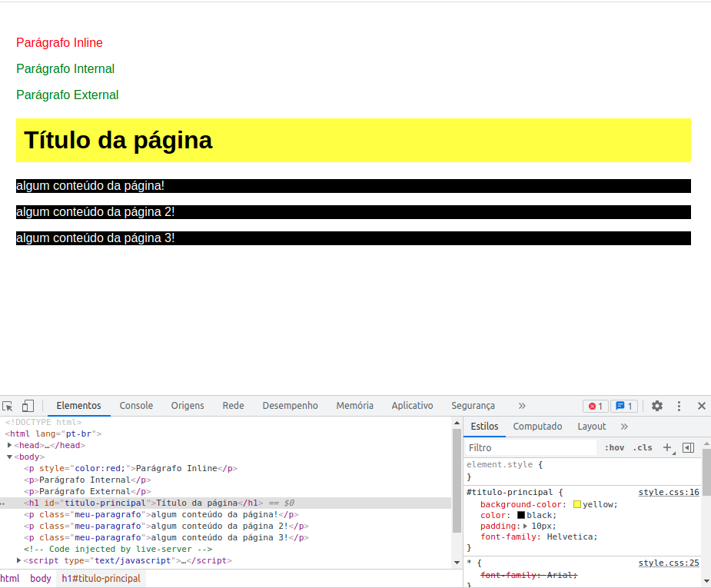Select body in the breadcrumb bar
This screenshot has height=588, width=711.
click(x=41, y=579)
